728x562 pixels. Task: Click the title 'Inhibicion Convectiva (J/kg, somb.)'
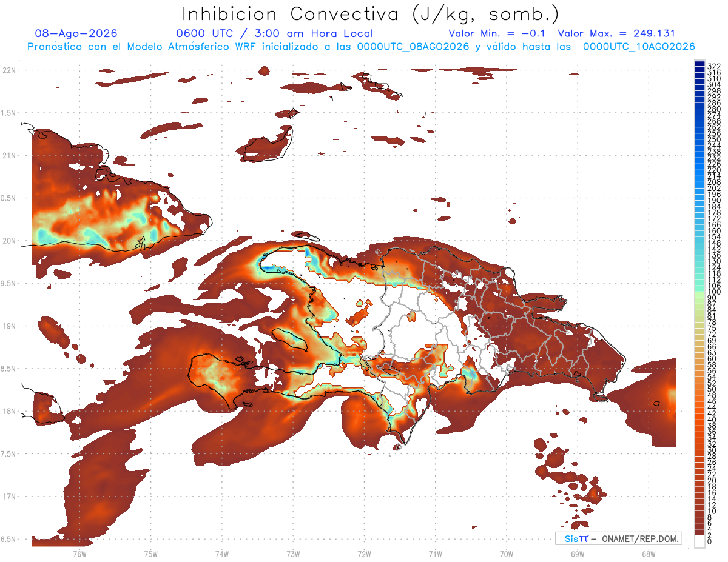coord(371,14)
